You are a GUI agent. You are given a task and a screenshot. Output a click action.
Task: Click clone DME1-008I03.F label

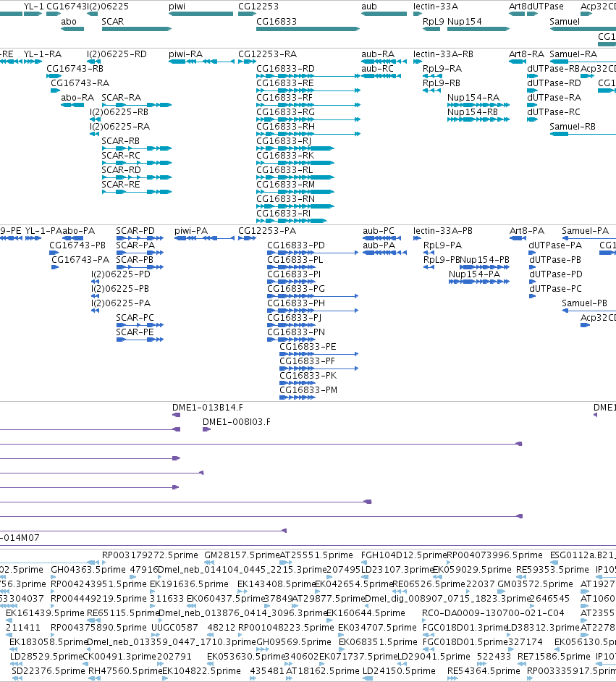point(237,422)
